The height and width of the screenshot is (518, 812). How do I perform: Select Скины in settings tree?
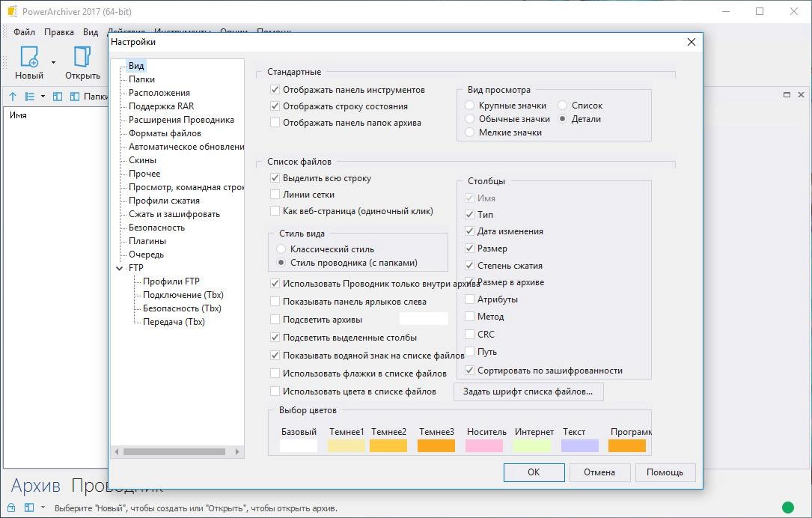[x=142, y=160]
